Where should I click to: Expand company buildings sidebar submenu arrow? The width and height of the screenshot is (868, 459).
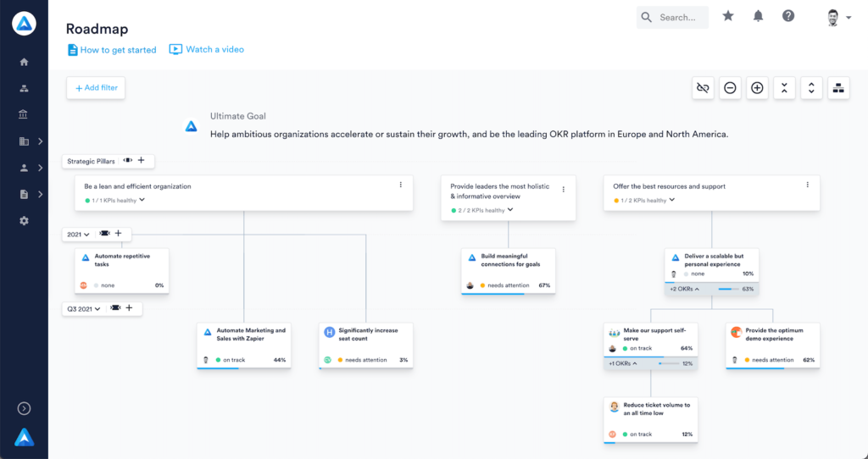pyautogui.click(x=41, y=141)
